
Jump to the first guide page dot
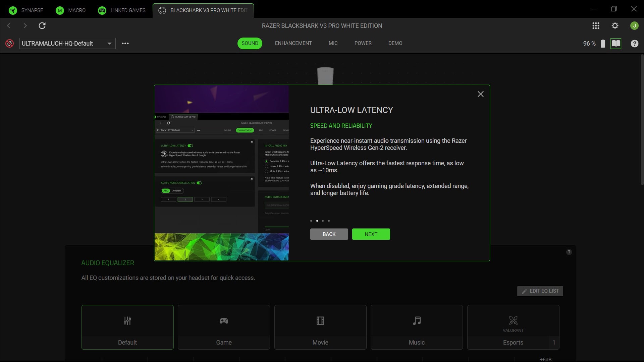click(311, 221)
